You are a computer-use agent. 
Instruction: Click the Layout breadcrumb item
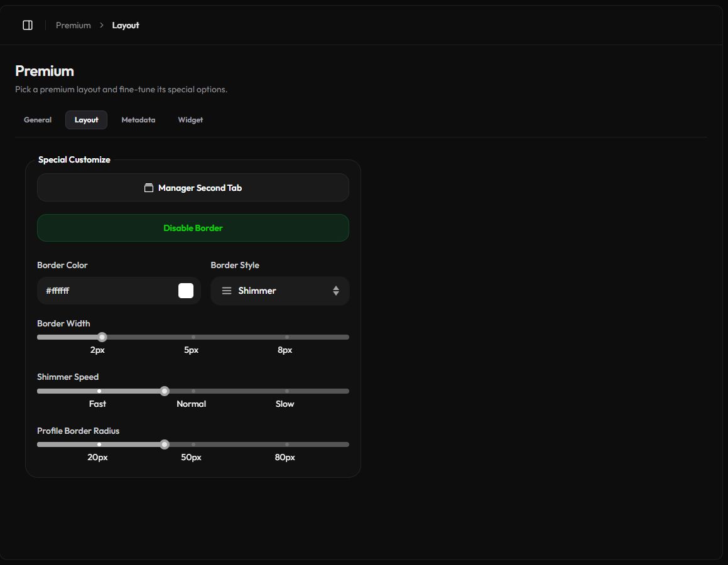pyautogui.click(x=126, y=26)
